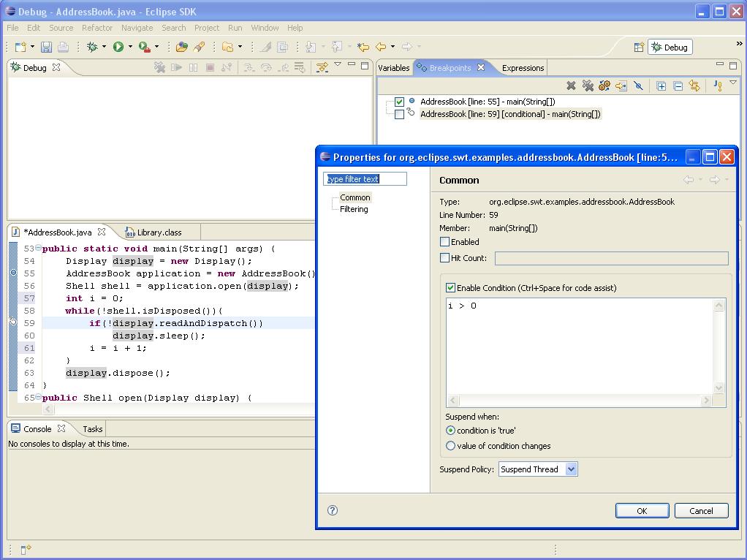Click the condition editor's vertical scrollbar
The height and width of the screenshot is (560, 747).
coord(719,347)
